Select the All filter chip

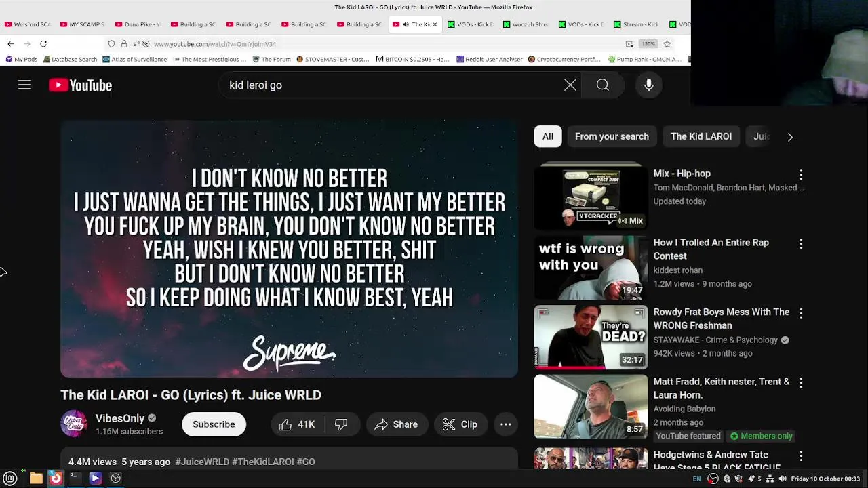tap(548, 136)
